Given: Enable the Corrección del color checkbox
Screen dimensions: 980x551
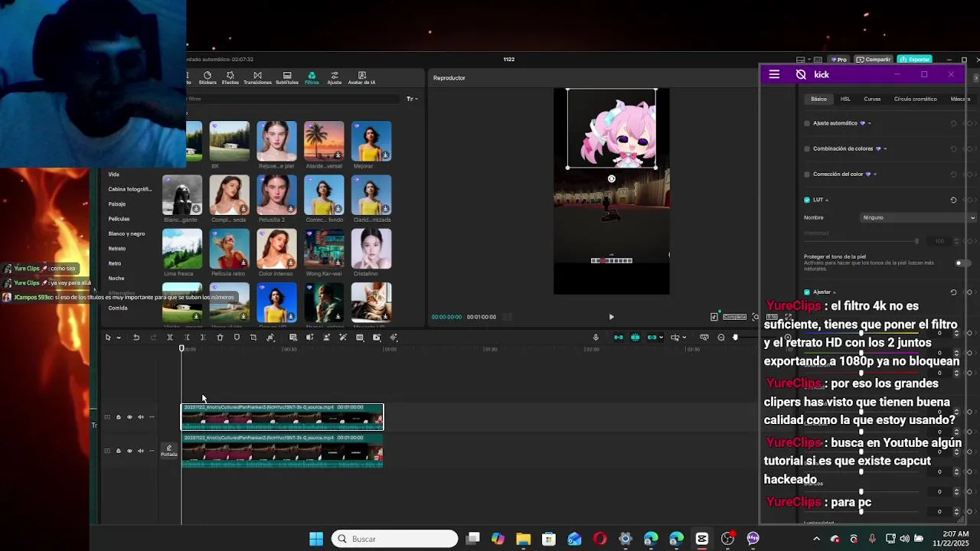Looking at the screenshot, I should tap(807, 174).
